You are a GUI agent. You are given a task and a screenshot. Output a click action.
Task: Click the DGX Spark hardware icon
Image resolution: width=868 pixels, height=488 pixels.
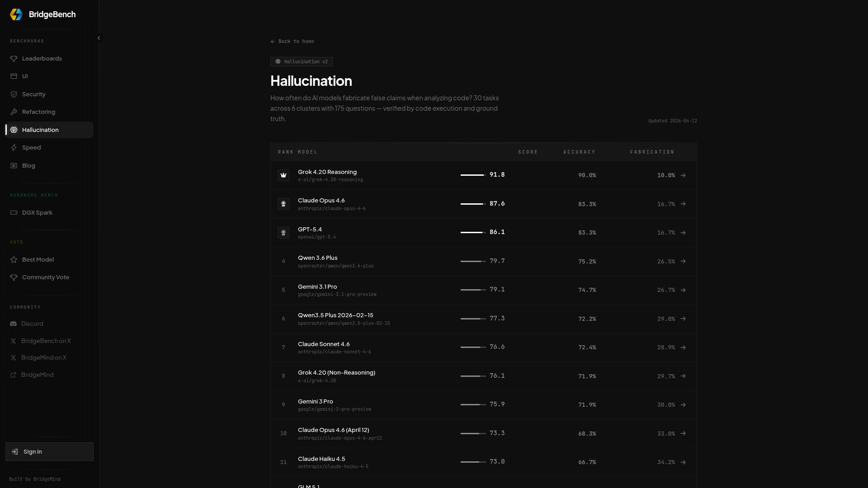(x=14, y=213)
